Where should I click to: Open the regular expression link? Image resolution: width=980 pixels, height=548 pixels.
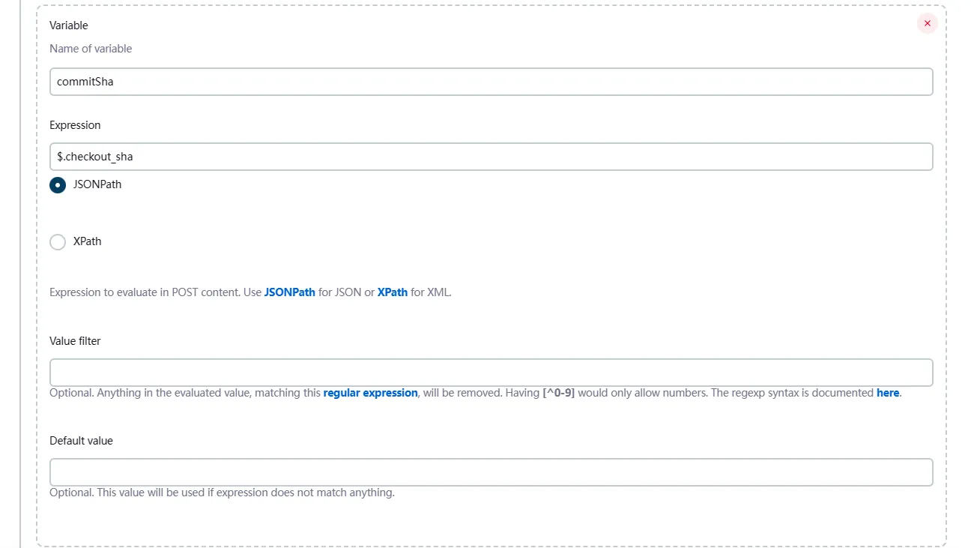(370, 393)
